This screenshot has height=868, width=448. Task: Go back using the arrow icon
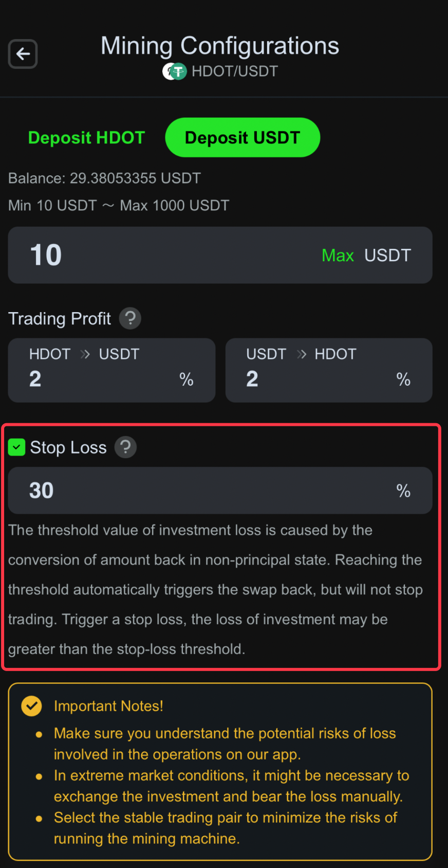(x=23, y=53)
